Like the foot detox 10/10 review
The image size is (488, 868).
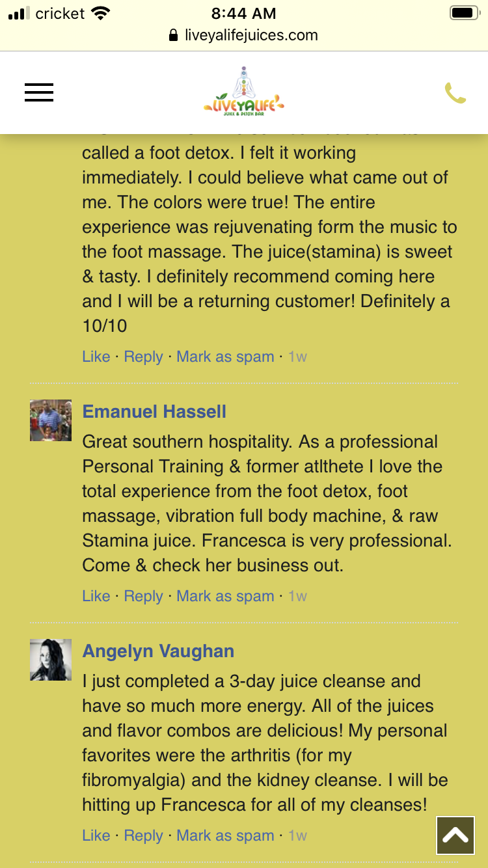pyautogui.click(x=96, y=357)
